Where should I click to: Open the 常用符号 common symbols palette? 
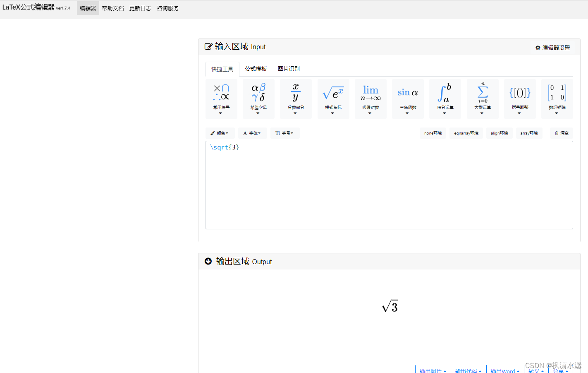point(221,99)
